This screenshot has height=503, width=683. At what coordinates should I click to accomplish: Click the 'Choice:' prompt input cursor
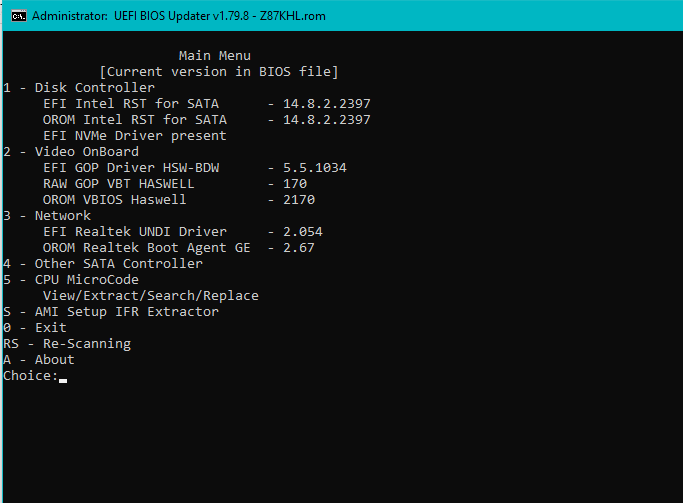click(63, 380)
